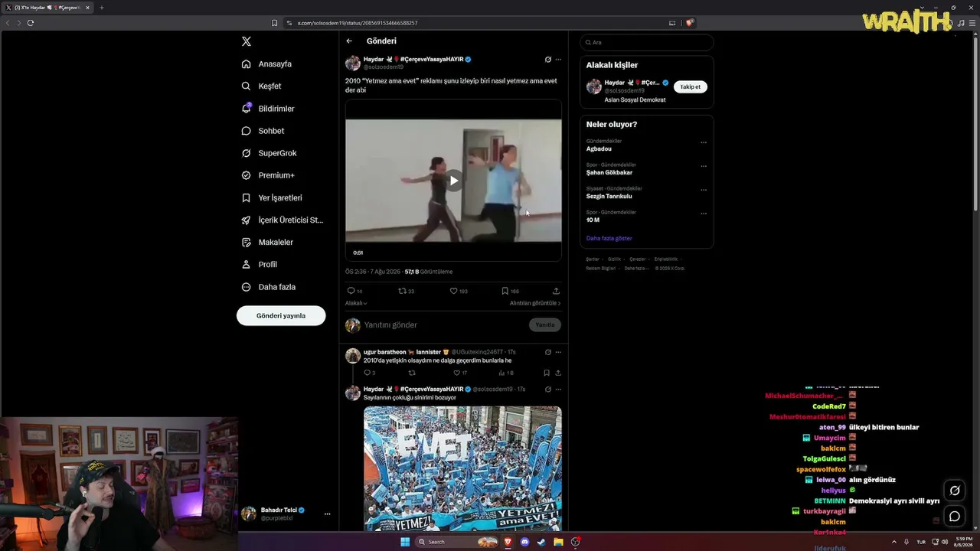
Task: Share ugur baratheon's comment
Action: [558, 373]
